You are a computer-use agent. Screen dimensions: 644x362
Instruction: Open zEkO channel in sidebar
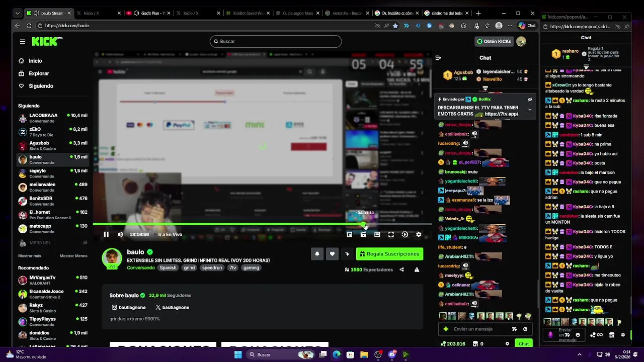(53, 132)
